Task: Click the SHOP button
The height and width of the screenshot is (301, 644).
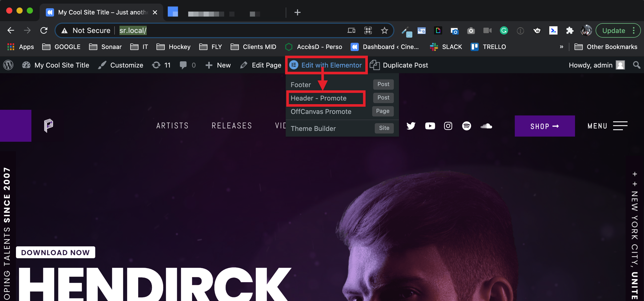Action: point(545,126)
